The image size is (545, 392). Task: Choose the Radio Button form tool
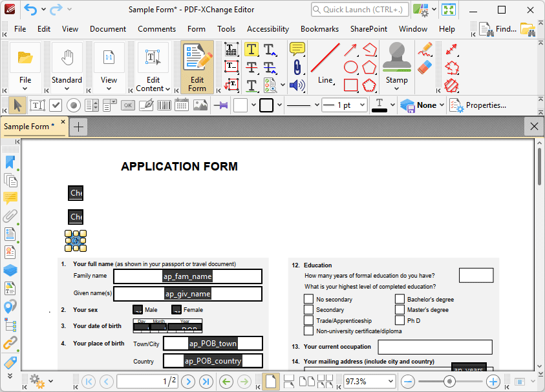click(74, 105)
